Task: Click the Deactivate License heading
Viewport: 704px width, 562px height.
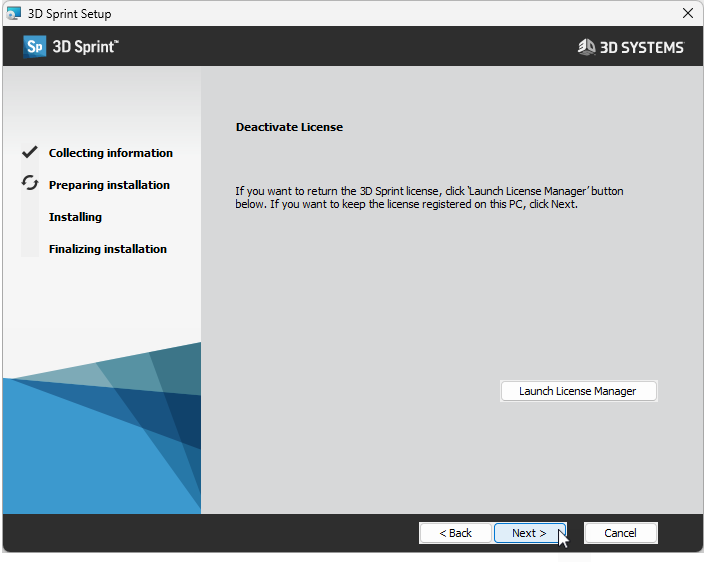Action: 289,127
